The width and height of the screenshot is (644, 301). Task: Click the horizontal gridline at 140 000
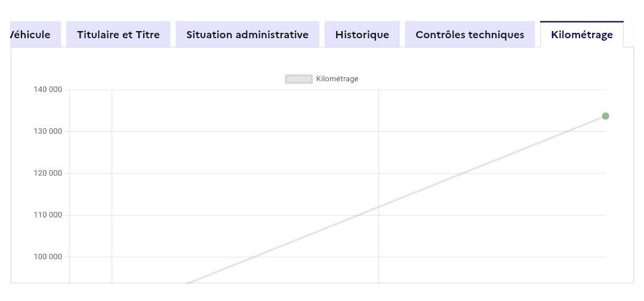pyautogui.click(x=239, y=90)
